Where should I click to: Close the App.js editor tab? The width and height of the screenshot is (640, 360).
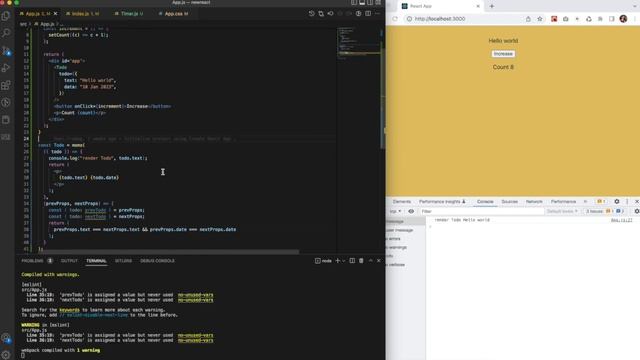(x=56, y=13)
